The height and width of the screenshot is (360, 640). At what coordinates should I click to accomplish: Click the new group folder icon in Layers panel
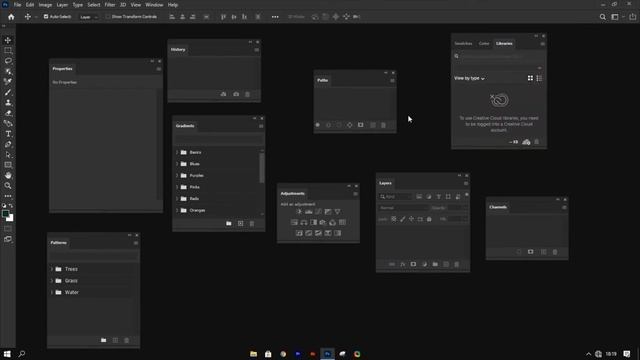pyautogui.click(x=435, y=264)
